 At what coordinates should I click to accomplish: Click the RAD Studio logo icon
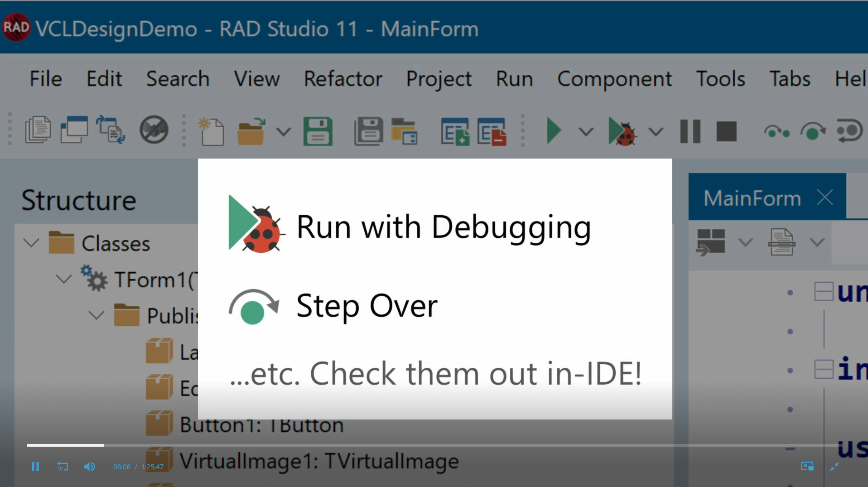click(x=16, y=28)
